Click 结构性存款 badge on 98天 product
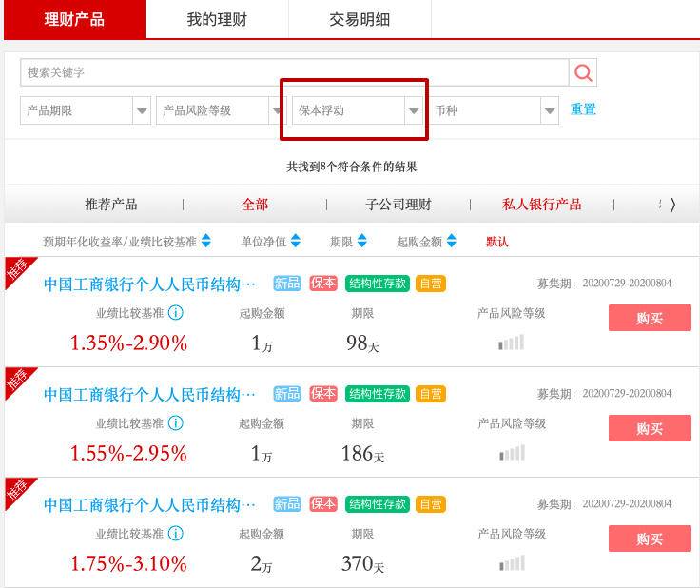This screenshot has height=588, width=700. click(378, 284)
